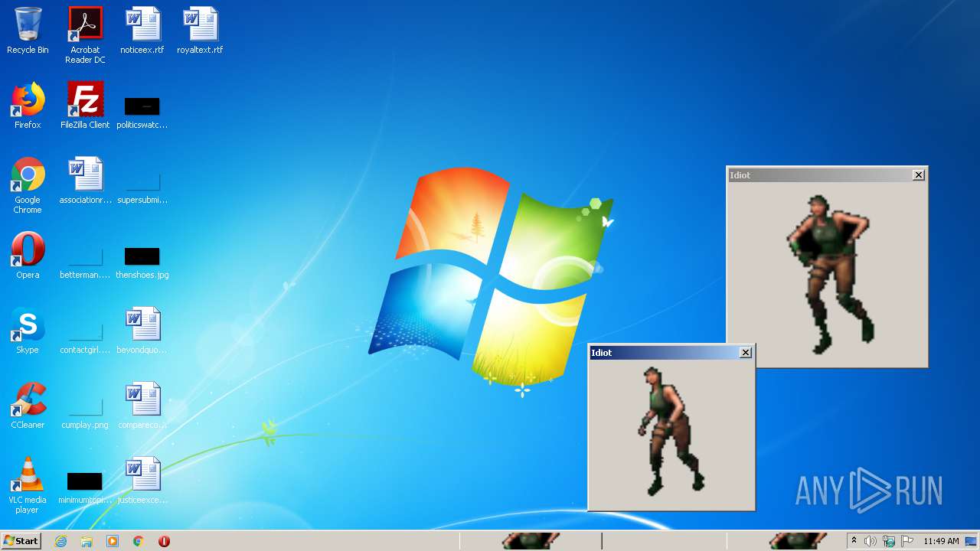The height and width of the screenshot is (551, 980).
Task: Select the FileZilla Client shortcut
Action: 85,106
